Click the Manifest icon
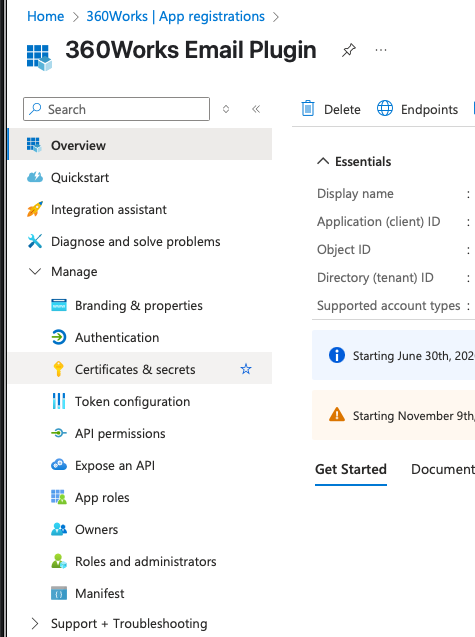This screenshot has height=637, width=475. 59,593
